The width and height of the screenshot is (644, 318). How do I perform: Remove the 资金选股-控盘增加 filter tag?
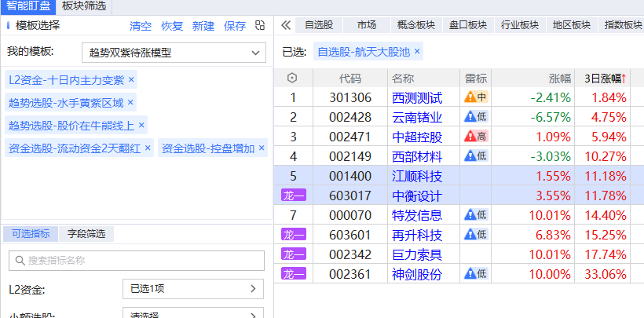(x=262, y=148)
